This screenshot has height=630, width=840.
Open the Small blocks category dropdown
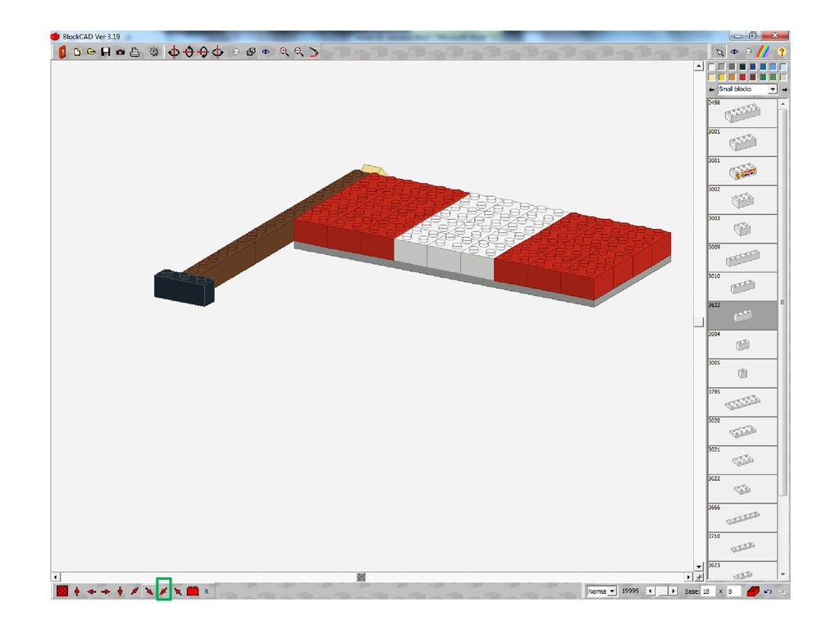point(772,89)
